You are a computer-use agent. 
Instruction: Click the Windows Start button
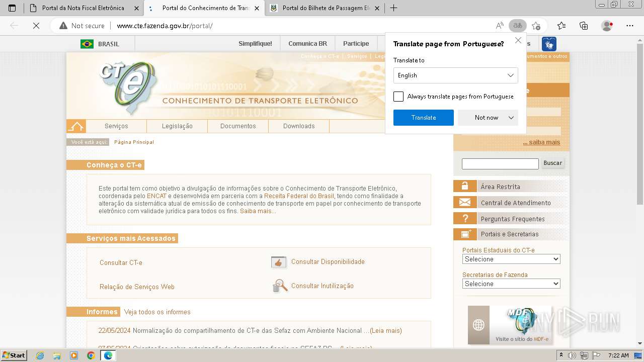[x=14, y=355]
